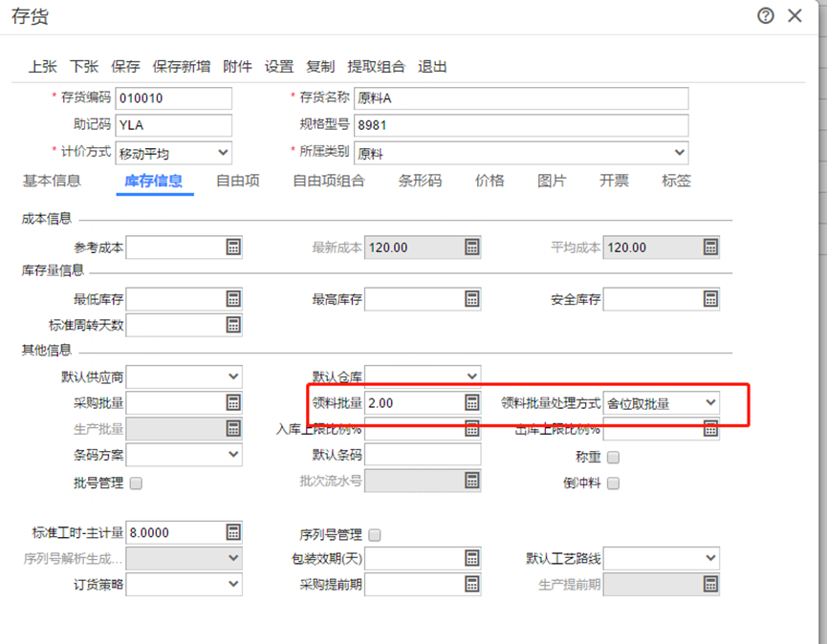This screenshot has height=644, width=827.
Task: Click the 保存 button
Action: (125, 66)
